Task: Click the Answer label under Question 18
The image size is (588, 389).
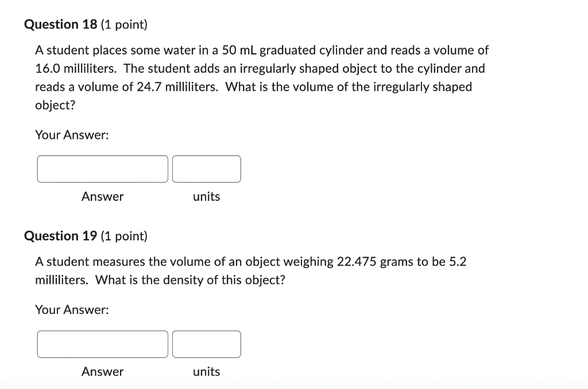Action: click(x=103, y=196)
